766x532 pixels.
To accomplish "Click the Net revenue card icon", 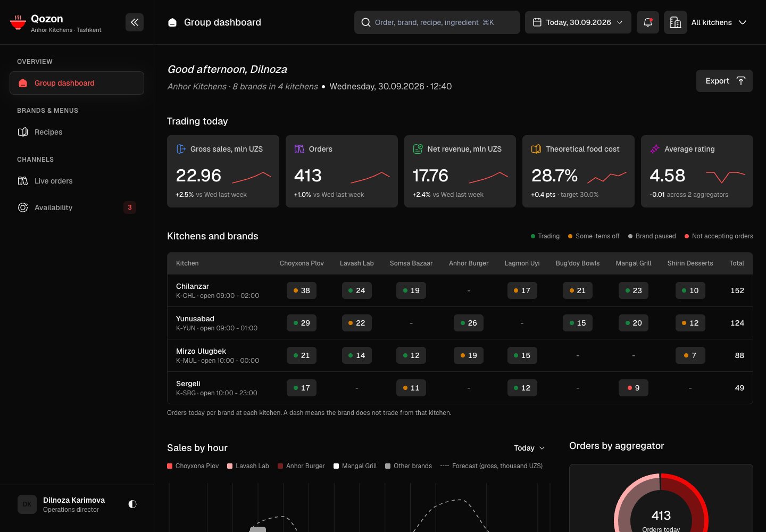I will pyautogui.click(x=418, y=149).
